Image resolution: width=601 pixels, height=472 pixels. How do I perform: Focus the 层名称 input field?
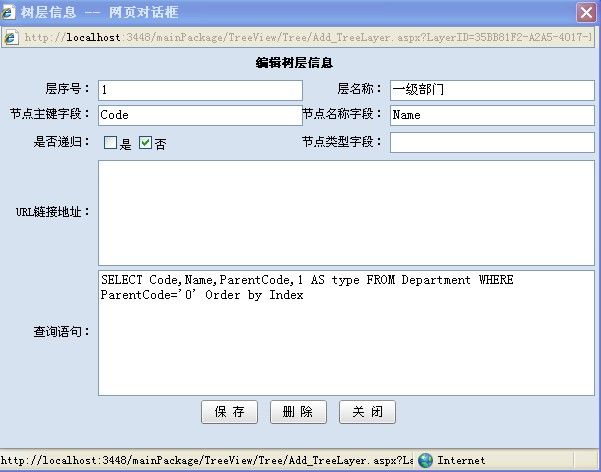pyautogui.click(x=493, y=90)
